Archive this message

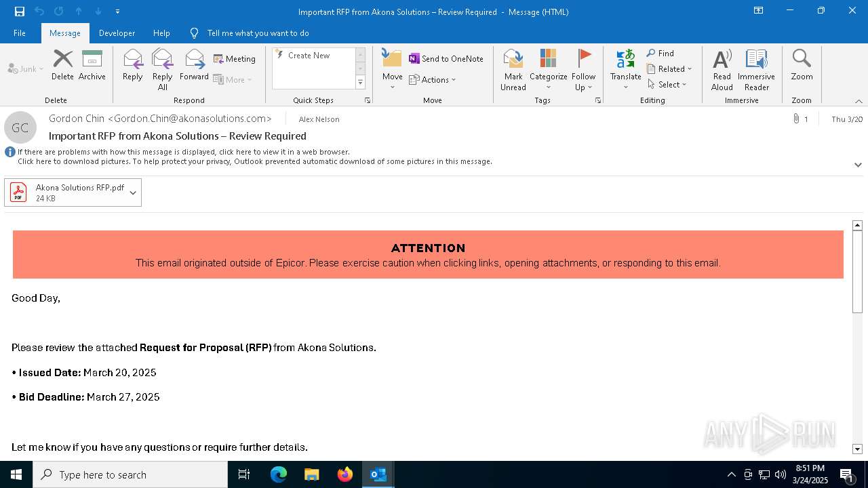tap(92, 66)
